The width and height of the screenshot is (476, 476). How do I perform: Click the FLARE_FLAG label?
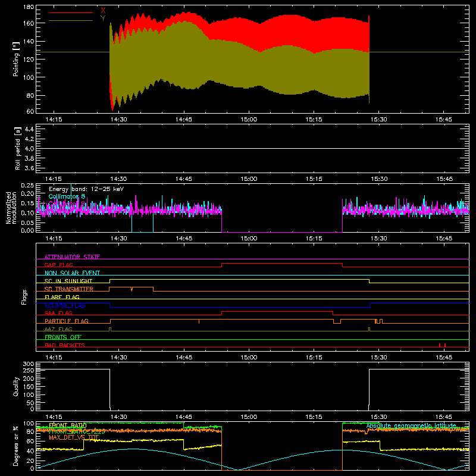click(62, 297)
